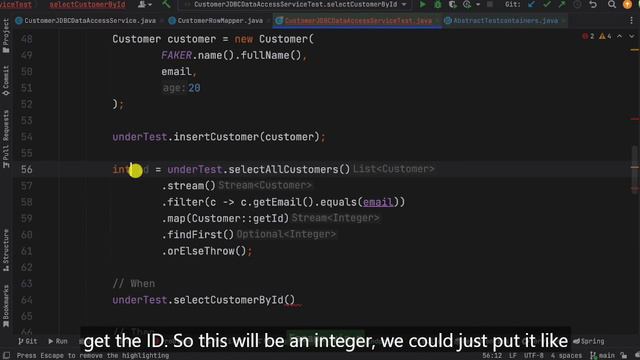Go to next highlighted problem arrow
Screen dimensions: 640x360
pos(631,36)
